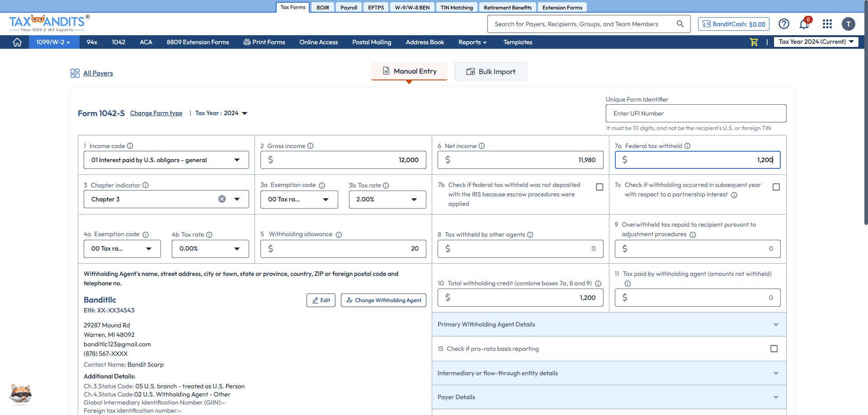
Task: Click the TaxBandits logo
Action: pos(49,23)
